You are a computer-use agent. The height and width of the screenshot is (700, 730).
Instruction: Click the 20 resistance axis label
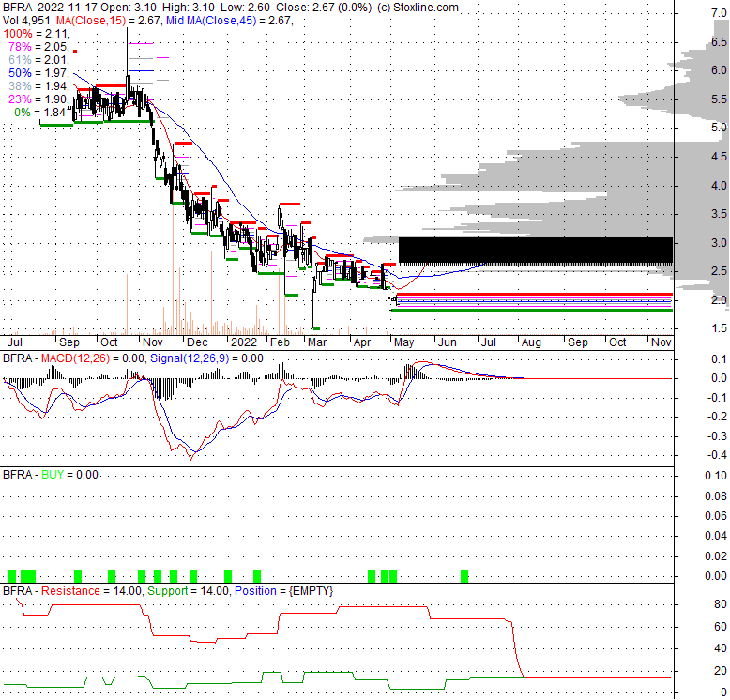721,671
